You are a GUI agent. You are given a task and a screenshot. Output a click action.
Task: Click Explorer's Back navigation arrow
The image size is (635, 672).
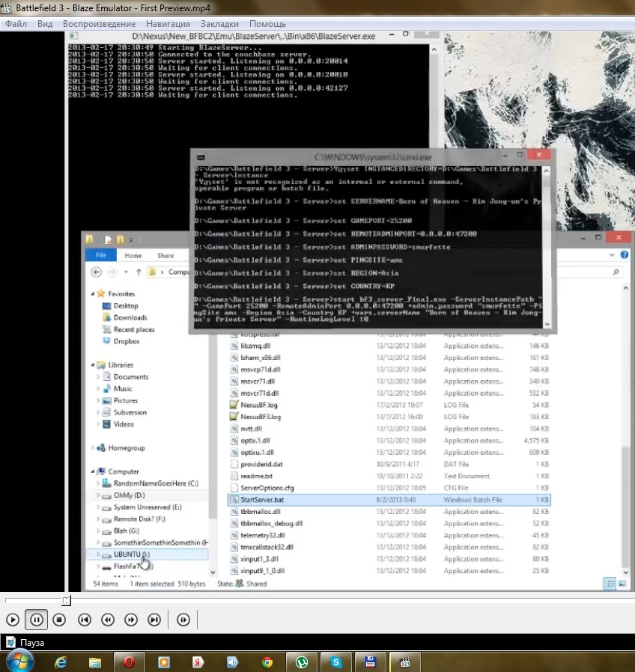tap(97, 272)
